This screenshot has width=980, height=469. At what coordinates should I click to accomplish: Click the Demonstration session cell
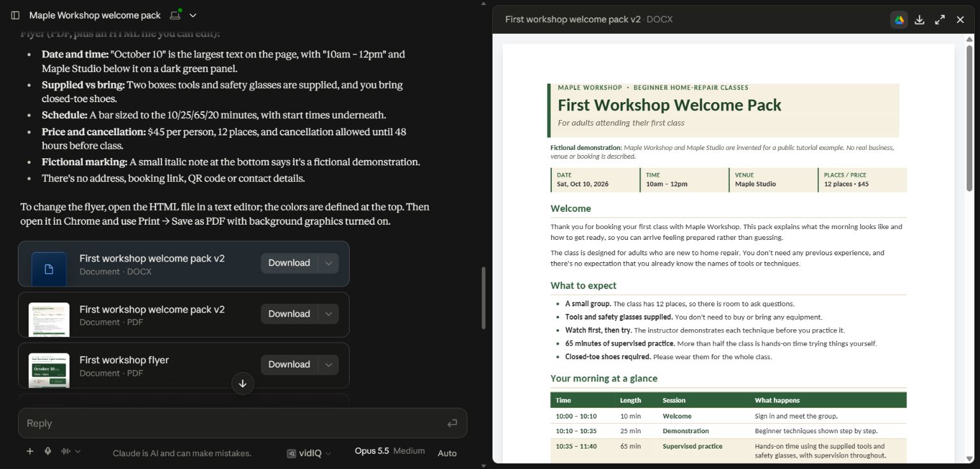(686, 431)
